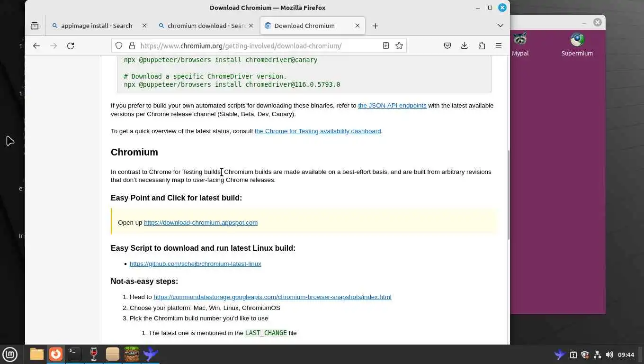Maximize the Firefox window

coord(490,8)
